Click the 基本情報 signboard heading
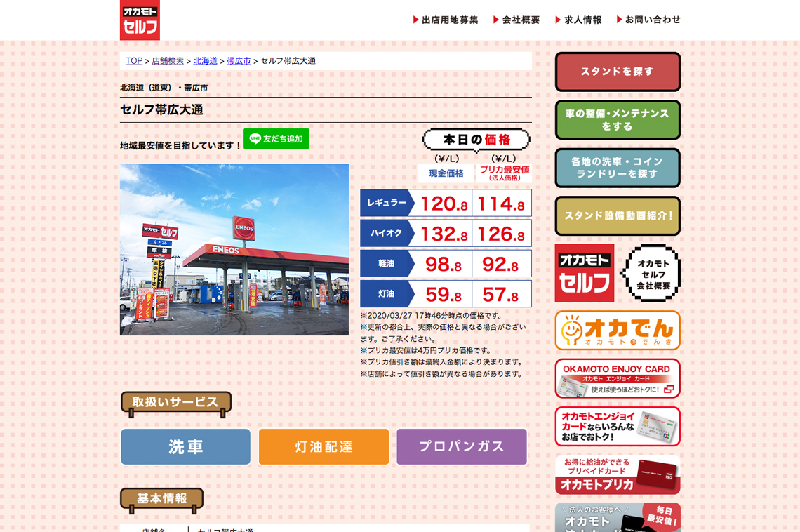The image size is (800, 532). 161,500
